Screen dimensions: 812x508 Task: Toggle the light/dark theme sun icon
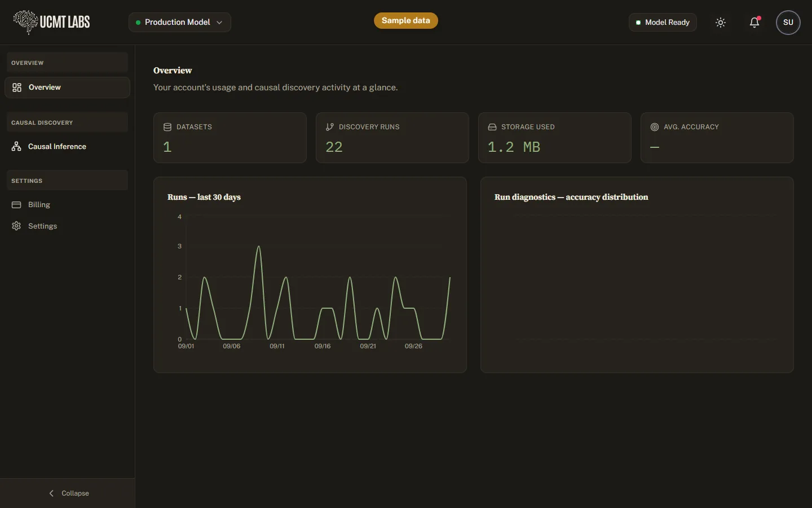(721, 23)
